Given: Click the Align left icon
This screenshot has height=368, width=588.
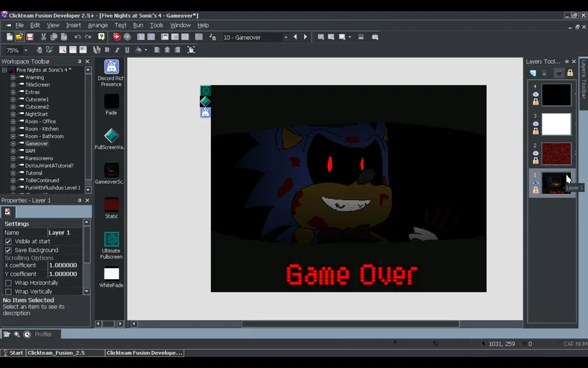Looking at the screenshot, I should (x=157, y=50).
